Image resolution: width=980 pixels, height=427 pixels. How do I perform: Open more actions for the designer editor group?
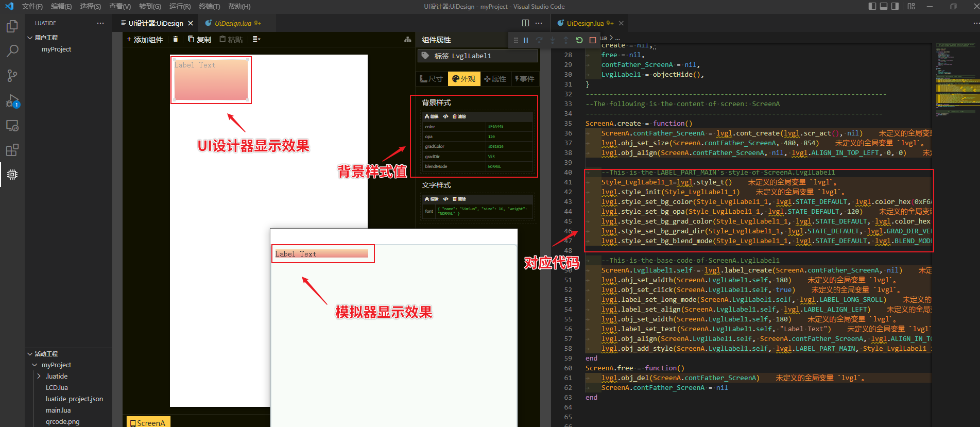[x=539, y=23]
